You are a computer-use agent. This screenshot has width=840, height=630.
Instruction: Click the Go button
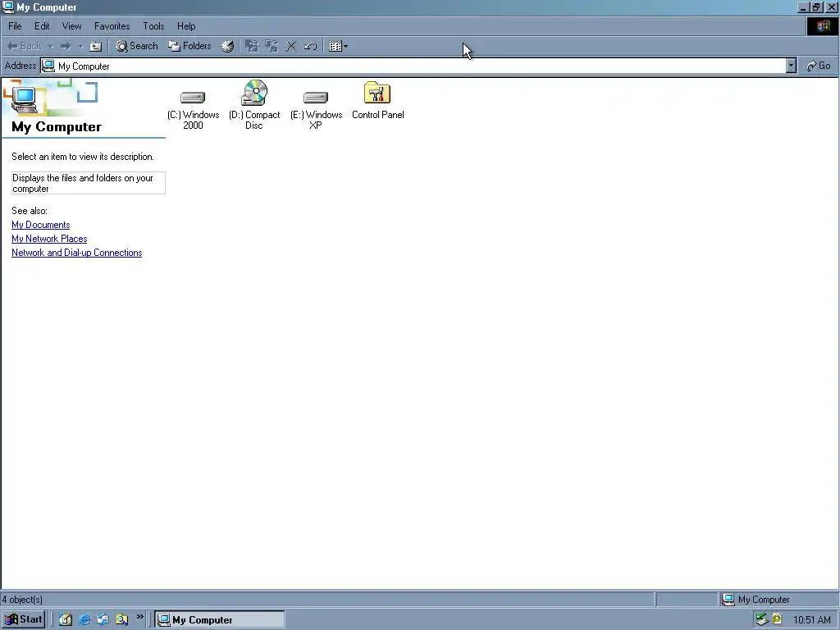point(819,66)
